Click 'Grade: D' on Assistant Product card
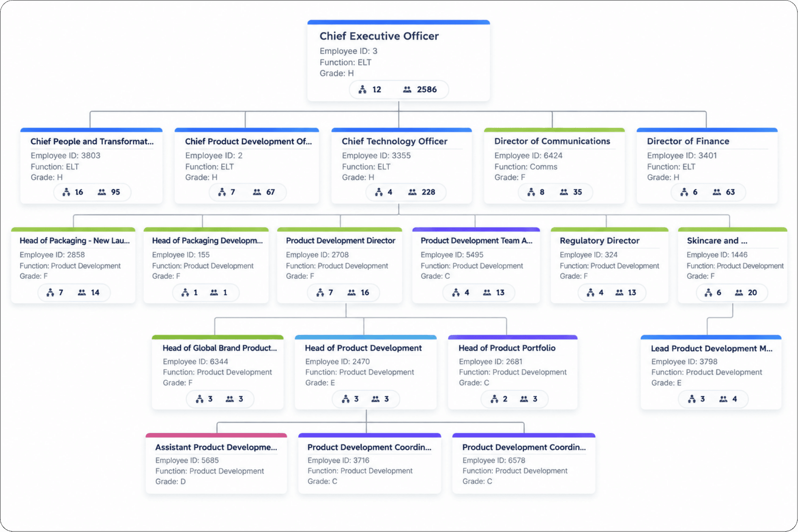The height and width of the screenshot is (532, 798). 170,481
